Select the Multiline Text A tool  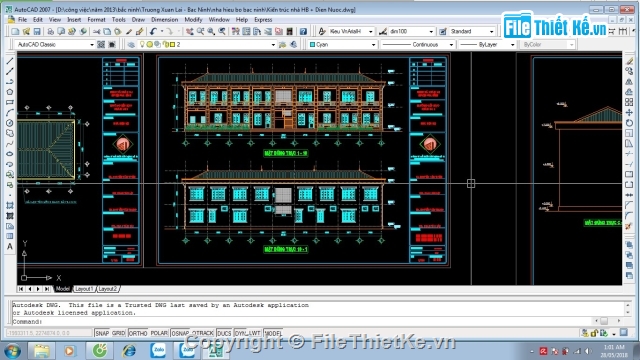coord(10,247)
